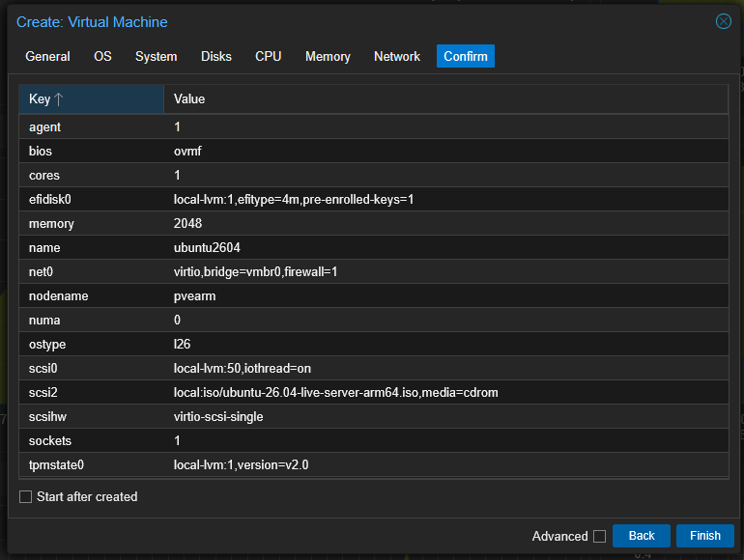Switch to the Memory tab

point(328,56)
